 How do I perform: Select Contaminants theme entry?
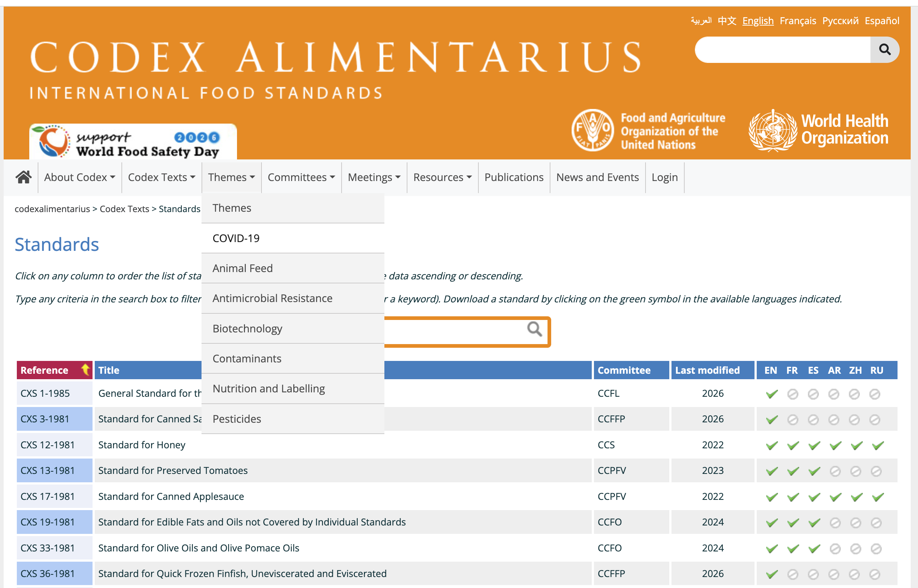point(293,358)
